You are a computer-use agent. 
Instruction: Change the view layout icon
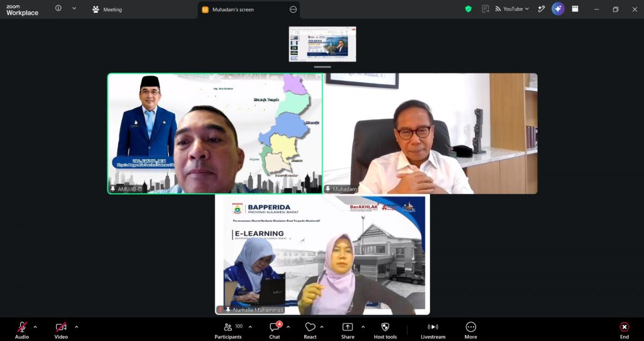[x=575, y=9]
